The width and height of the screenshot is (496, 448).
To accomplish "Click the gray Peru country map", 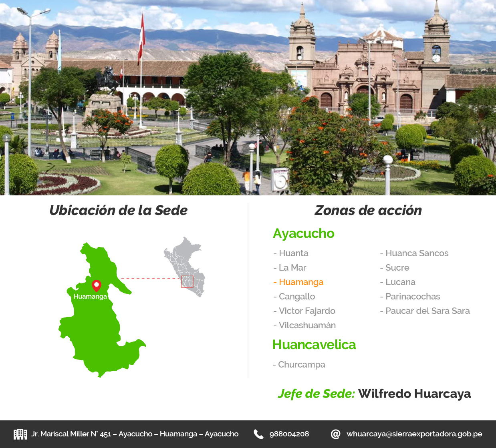I will [x=185, y=267].
